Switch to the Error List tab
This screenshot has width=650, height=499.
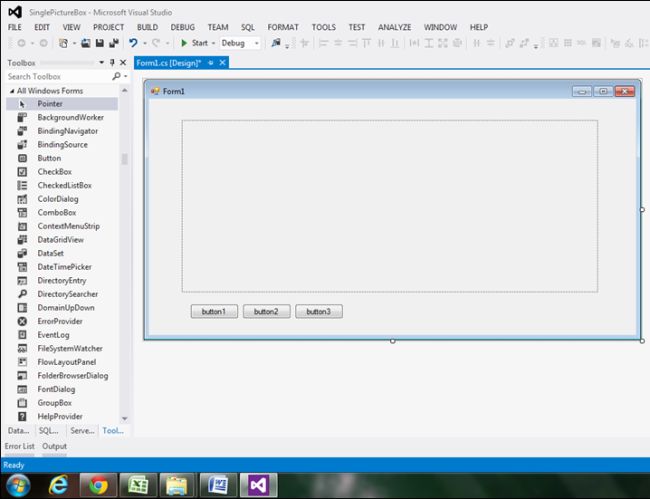19,446
